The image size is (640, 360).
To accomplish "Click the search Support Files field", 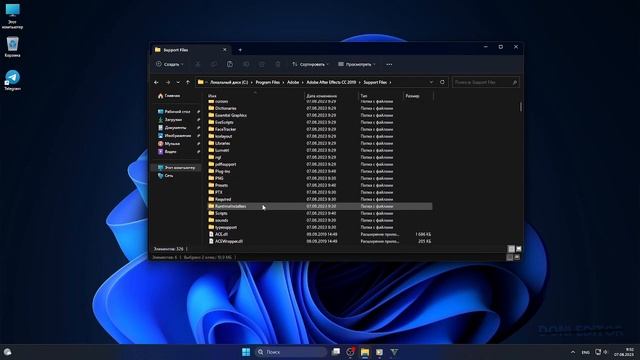I will click(485, 82).
